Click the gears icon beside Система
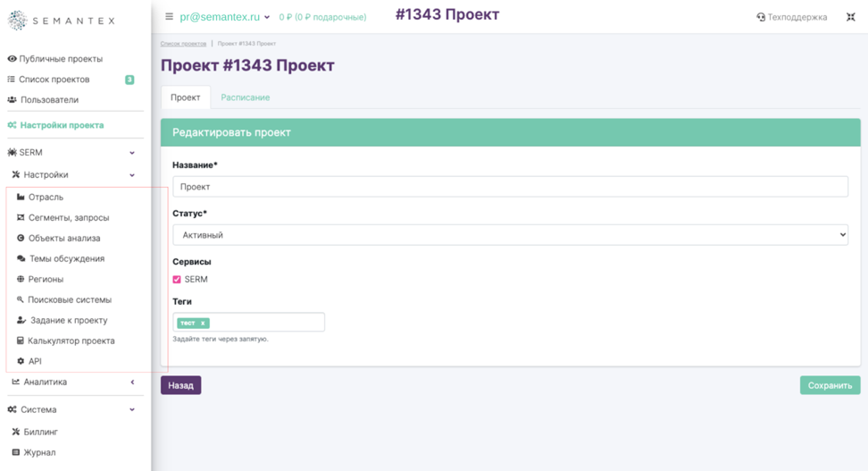Image resolution: width=868 pixels, height=471 pixels. pos(12,409)
